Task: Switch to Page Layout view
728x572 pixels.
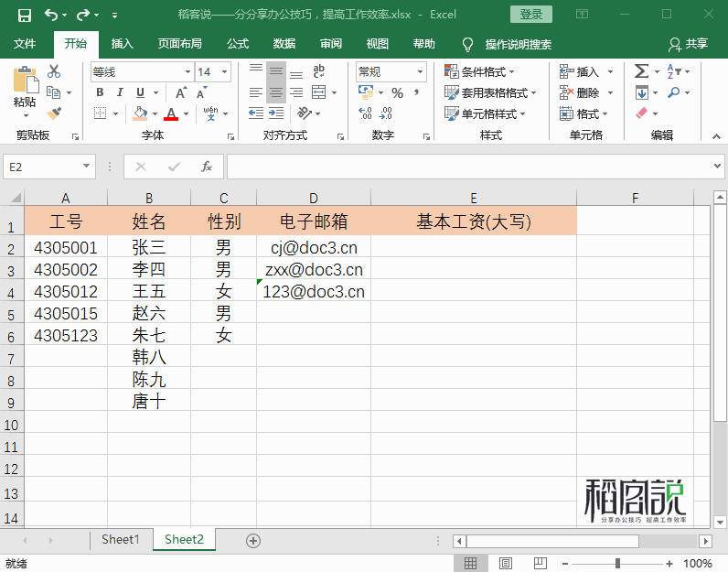Action: click(x=506, y=563)
